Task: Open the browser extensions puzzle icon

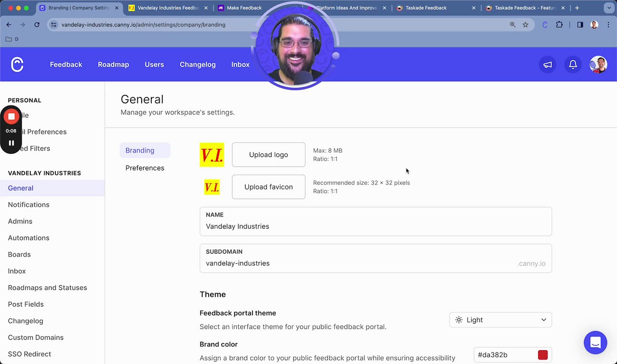Action: tap(559, 25)
